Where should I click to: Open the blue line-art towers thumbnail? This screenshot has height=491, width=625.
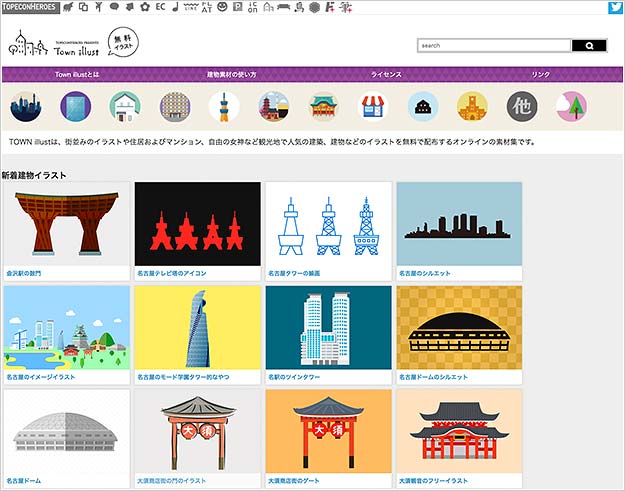328,224
